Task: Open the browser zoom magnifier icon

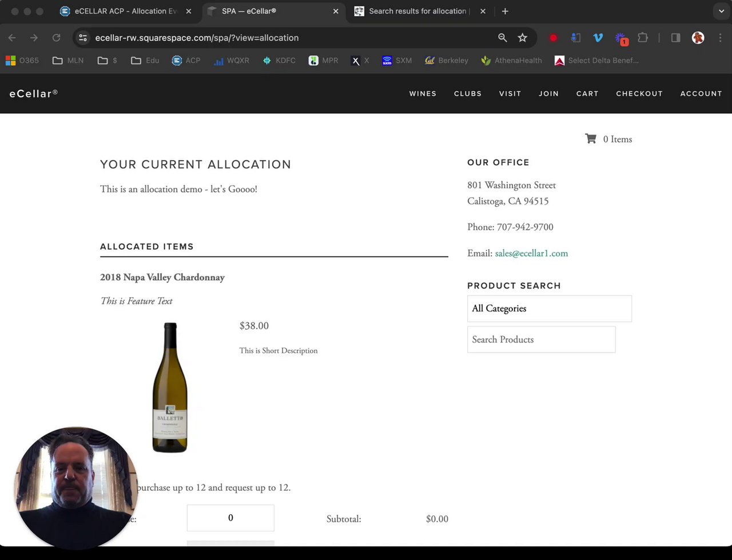Action: click(502, 38)
